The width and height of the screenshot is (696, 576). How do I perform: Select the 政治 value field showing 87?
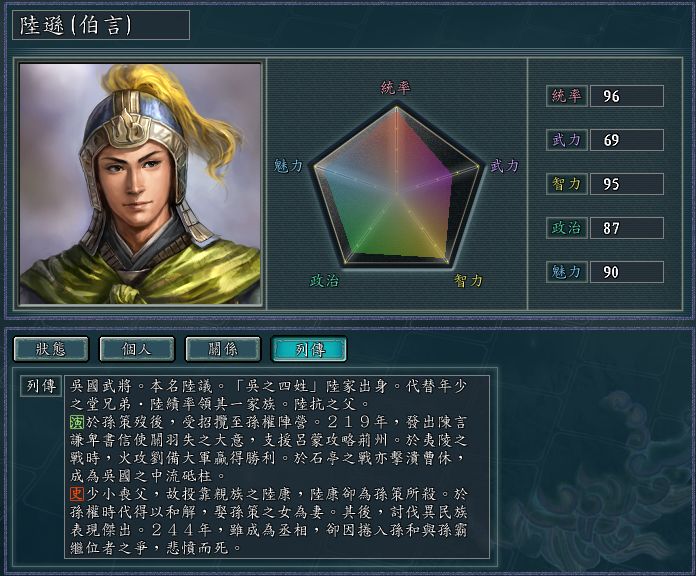coord(627,228)
